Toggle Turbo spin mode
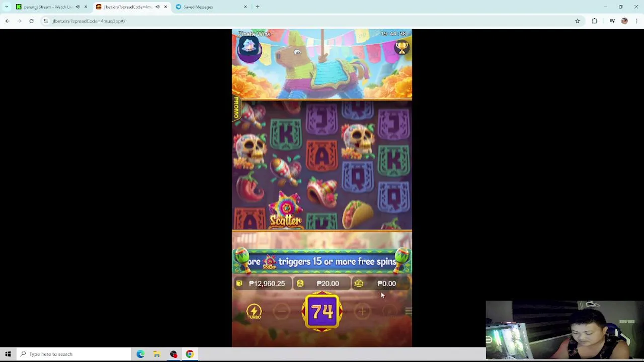The width and height of the screenshot is (644, 362). point(254,312)
